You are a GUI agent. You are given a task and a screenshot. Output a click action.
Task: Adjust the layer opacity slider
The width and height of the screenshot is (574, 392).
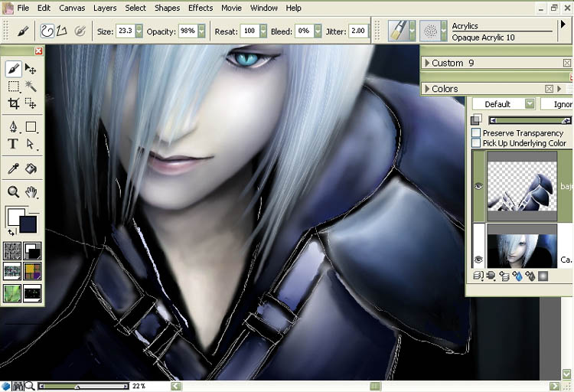tap(530, 120)
